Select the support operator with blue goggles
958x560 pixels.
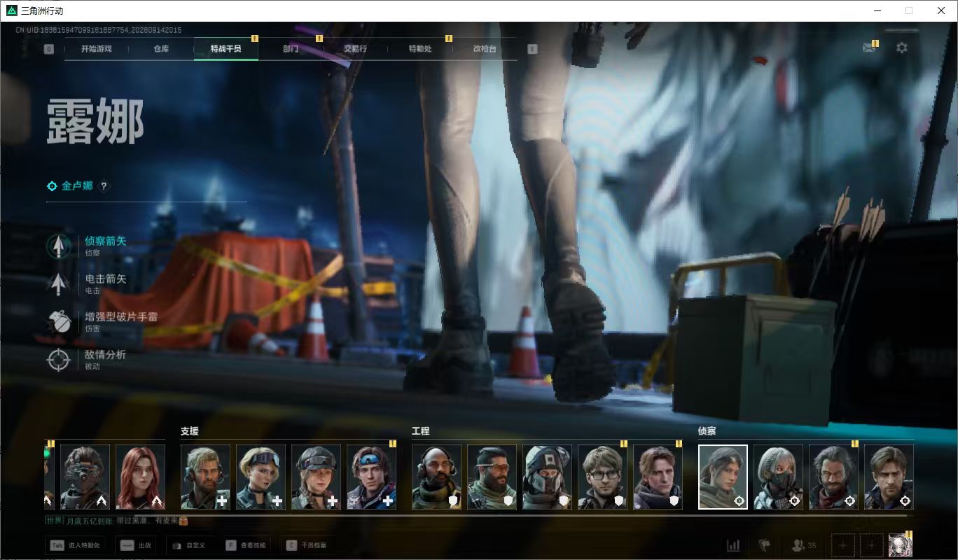(371, 477)
